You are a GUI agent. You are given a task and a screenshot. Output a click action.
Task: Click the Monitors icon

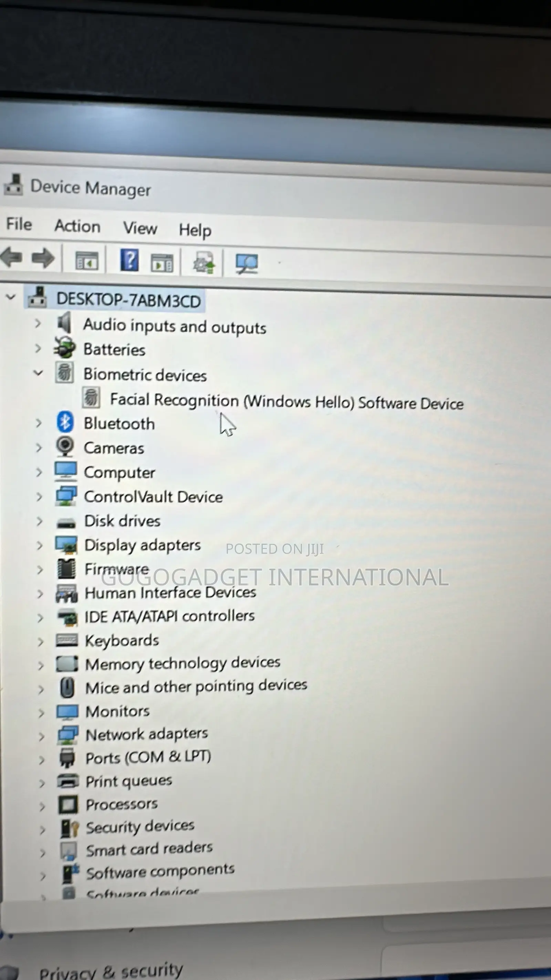coord(68,712)
